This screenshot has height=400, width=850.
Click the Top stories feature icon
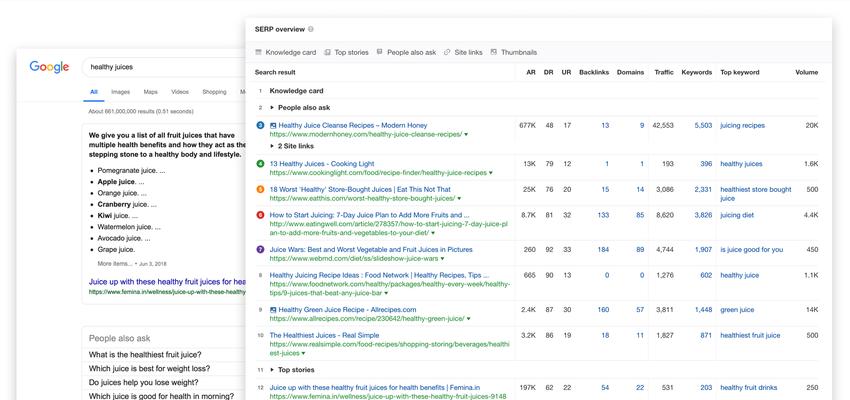click(x=327, y=52)
